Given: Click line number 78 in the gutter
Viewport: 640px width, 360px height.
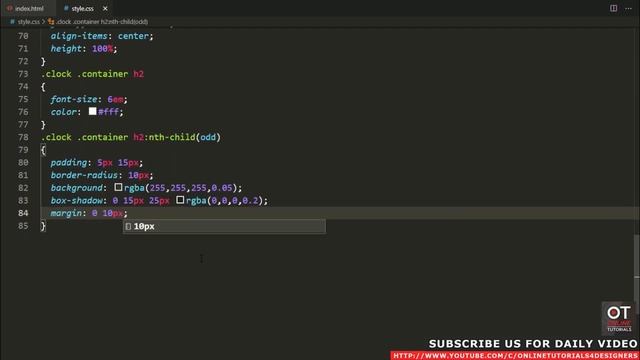Looking at the screenshot, I should [23, 137].
